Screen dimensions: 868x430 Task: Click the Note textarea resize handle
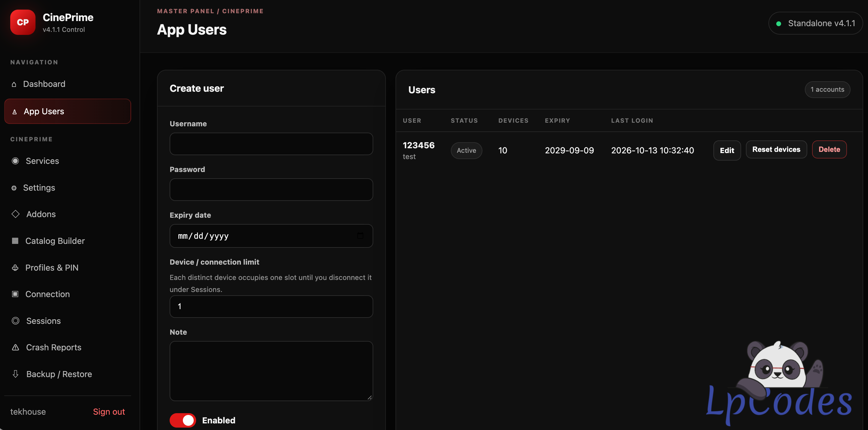[369, 398]
